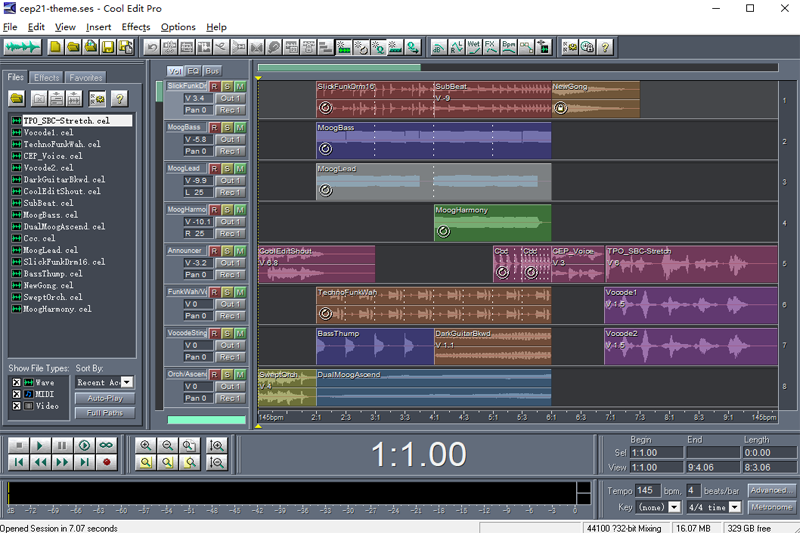Pause playback with the Pause button
Viewport: 800px width, 533px height.
pyautogui.click(x=62, y=446)
